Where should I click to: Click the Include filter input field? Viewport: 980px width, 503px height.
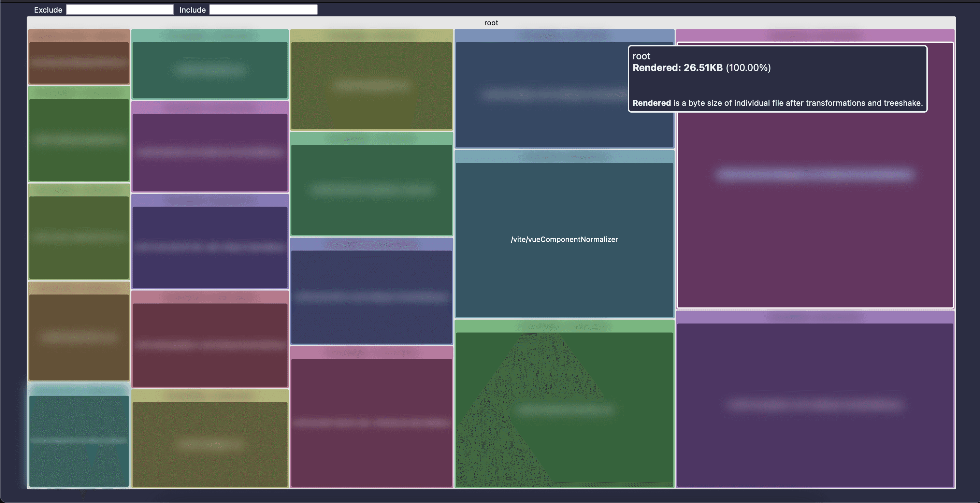263,10
